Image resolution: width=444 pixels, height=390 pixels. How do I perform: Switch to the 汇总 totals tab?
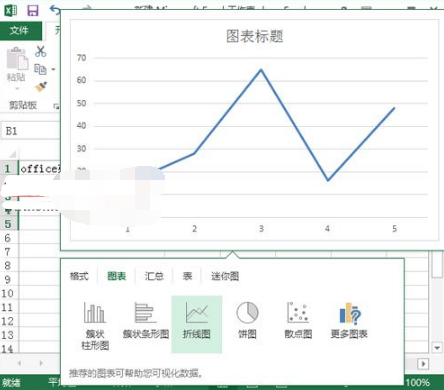tap(154, 276)
